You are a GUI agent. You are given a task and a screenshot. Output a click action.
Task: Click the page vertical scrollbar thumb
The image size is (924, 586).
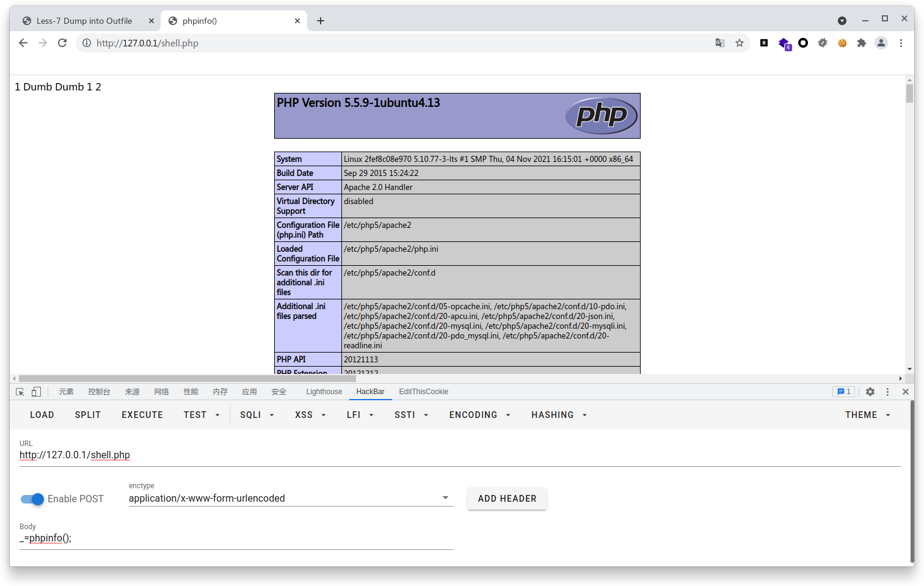coord(909,93)
